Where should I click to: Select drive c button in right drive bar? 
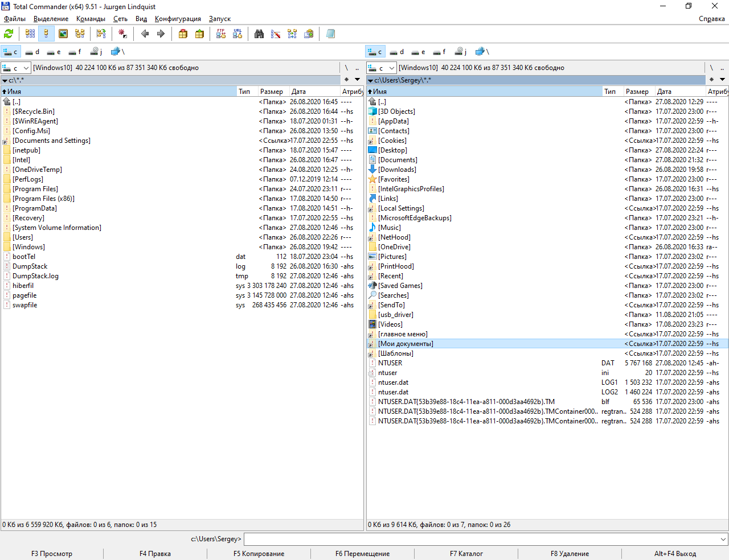click(x=375, y=52)
